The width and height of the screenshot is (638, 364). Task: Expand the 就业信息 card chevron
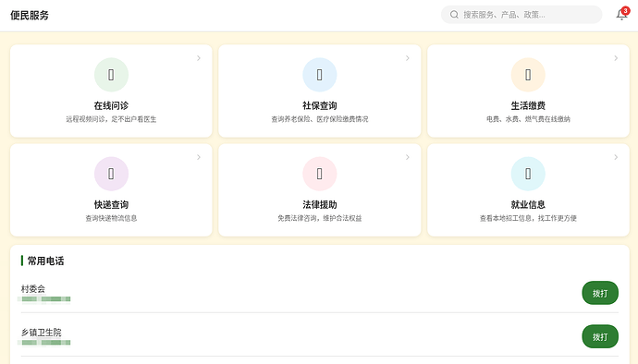click(x=616, y=157)
